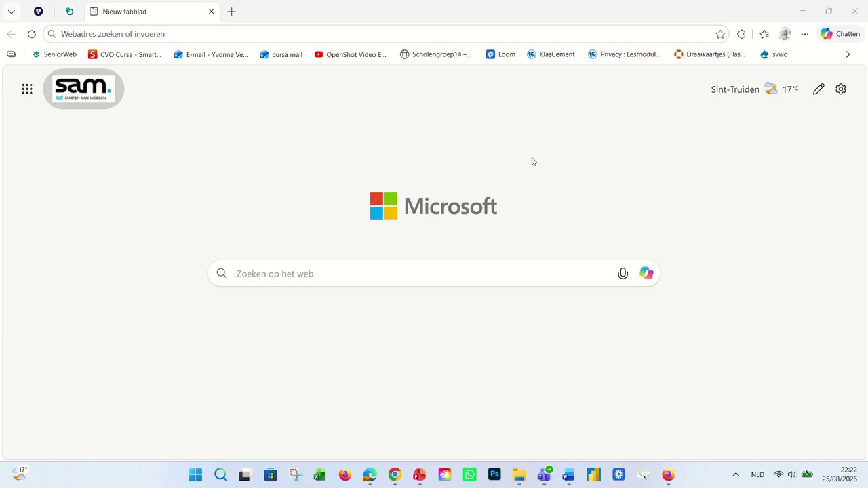This screenshot has width=868, height=488.
Task: Open the user profile picture
Action: [785, 34]
